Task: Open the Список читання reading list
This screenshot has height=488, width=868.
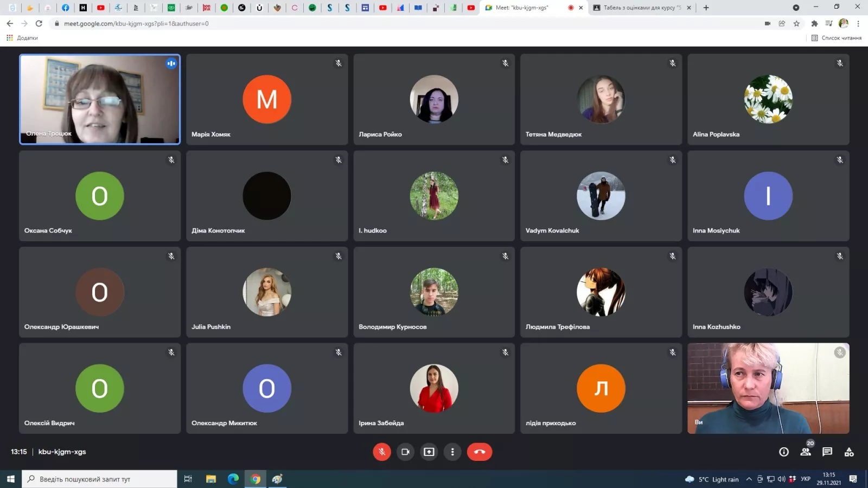Action: pyautogui.click(x=836, y=38)
